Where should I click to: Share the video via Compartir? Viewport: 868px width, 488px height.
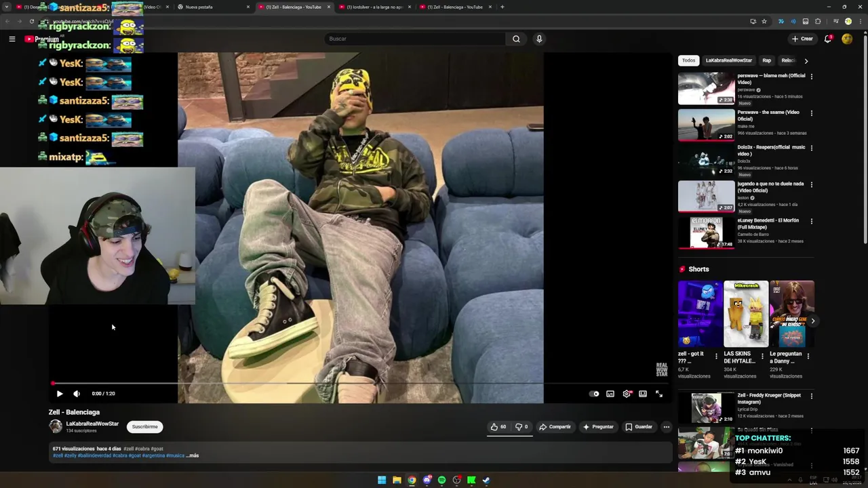coord(555,427)
